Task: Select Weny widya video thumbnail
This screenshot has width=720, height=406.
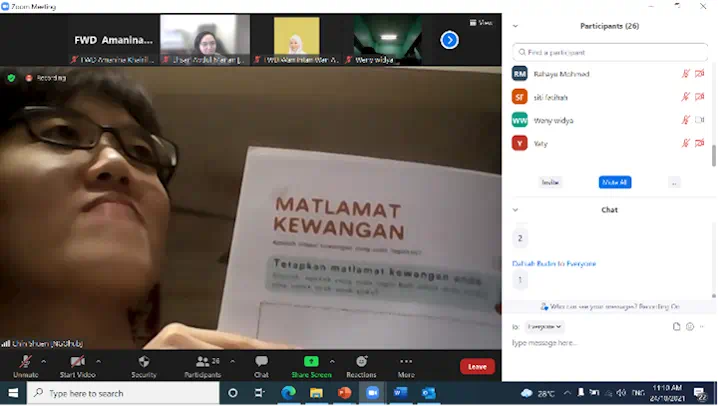Action: [388, 40]
